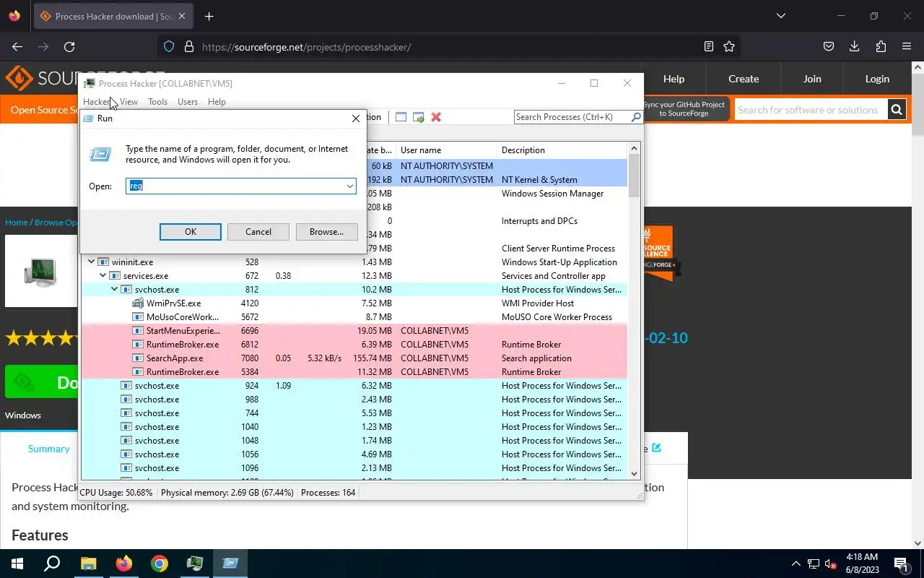Click the SourceForge Login link
Image resolution: width=924 pixels, height=578 pixels.
[x=877, y=79]
